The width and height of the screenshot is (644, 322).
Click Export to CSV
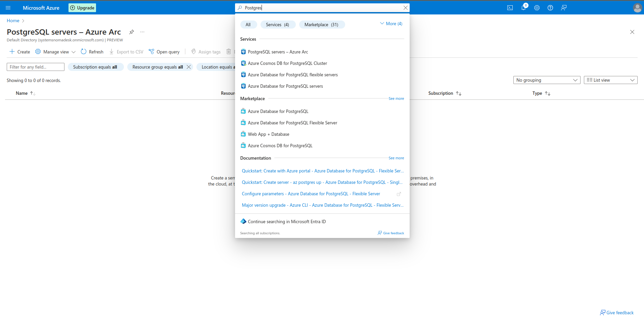click(x=126, y=52)
